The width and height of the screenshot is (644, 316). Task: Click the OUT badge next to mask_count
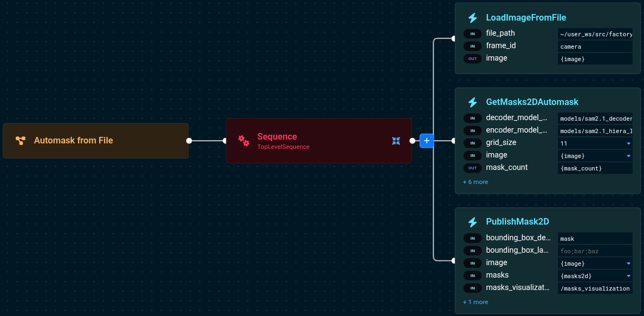472,168
